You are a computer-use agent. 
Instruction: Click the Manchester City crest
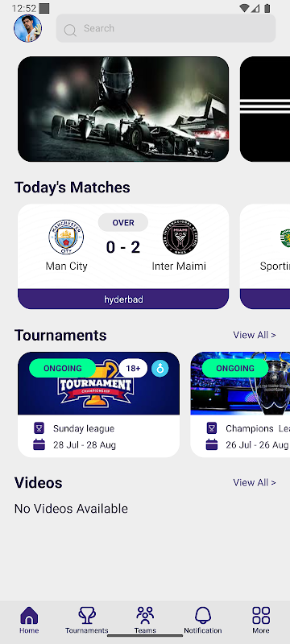click(x=66, y=237)
